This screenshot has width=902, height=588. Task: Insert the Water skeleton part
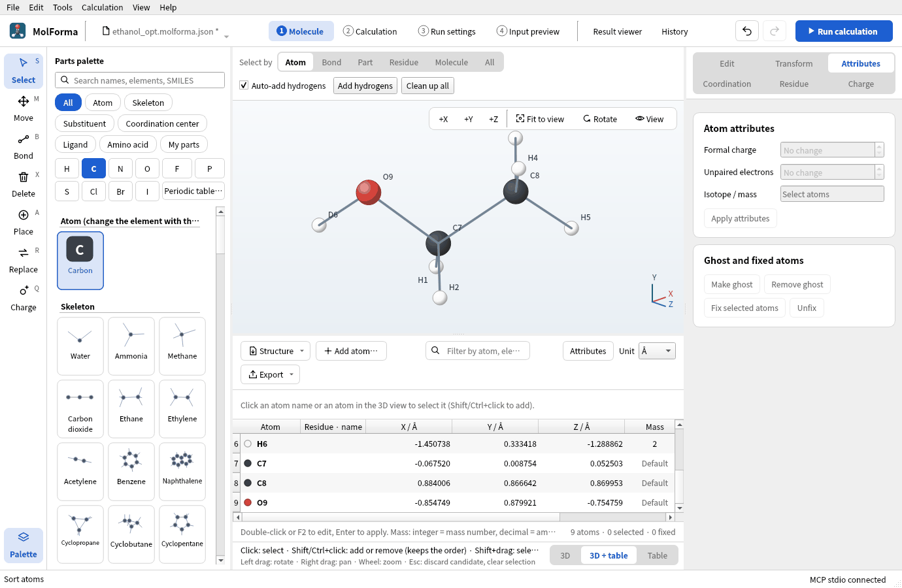(x=80, y=346)
